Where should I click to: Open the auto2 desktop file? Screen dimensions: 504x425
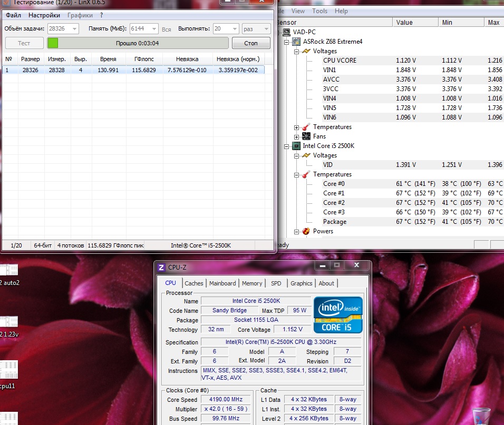(x=9, y=275)
